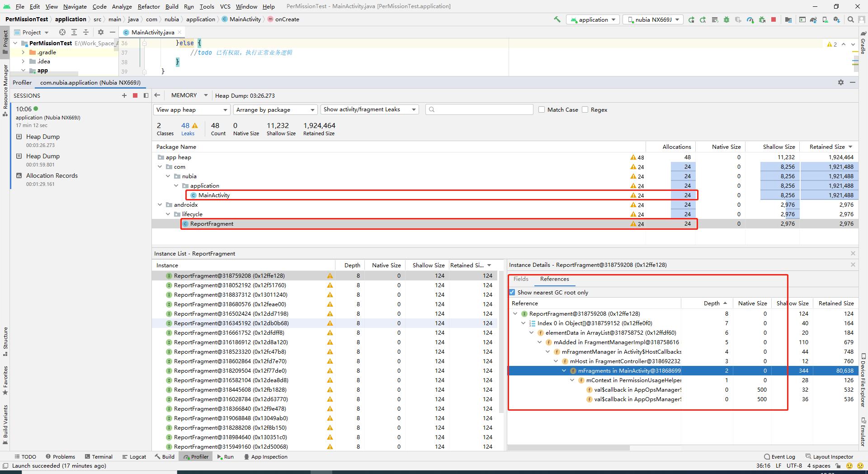This screenshot has width=868, height=474.
Task: Open profiler settings gear icon
Action: click(x=840, y=82)
